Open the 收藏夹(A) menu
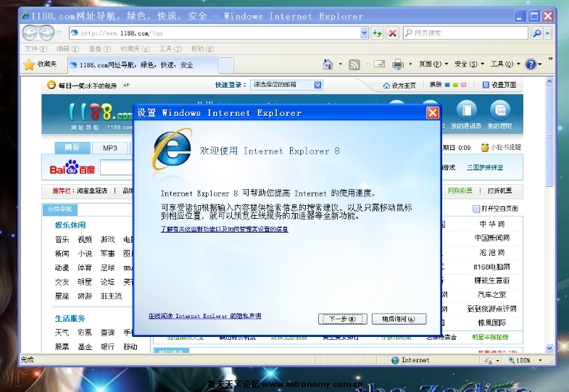 click(135, 49)
